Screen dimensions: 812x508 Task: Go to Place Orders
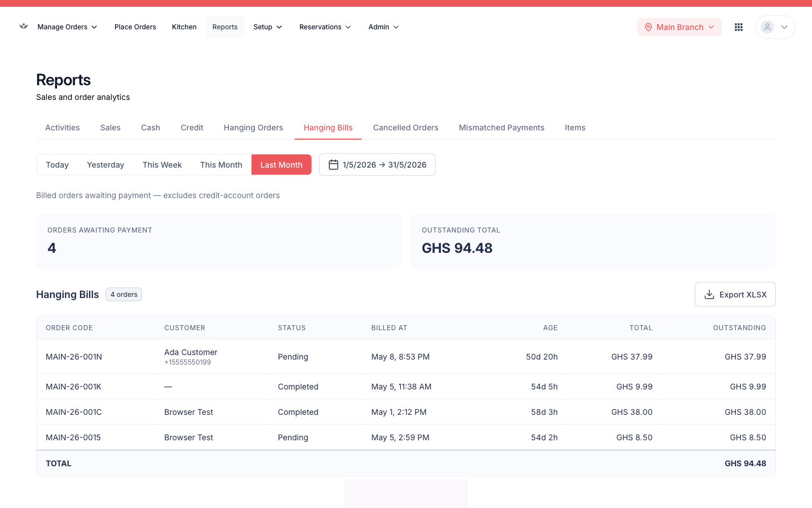[135, 27]
